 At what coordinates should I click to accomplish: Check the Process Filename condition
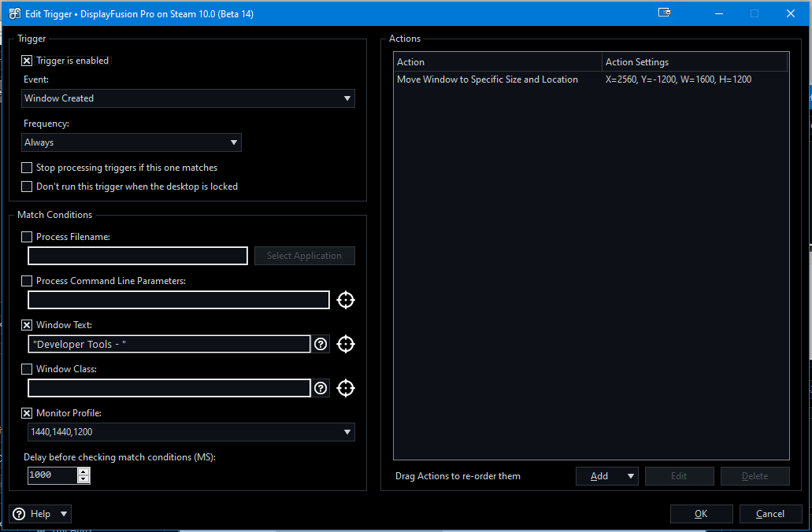tap(27, 237)
